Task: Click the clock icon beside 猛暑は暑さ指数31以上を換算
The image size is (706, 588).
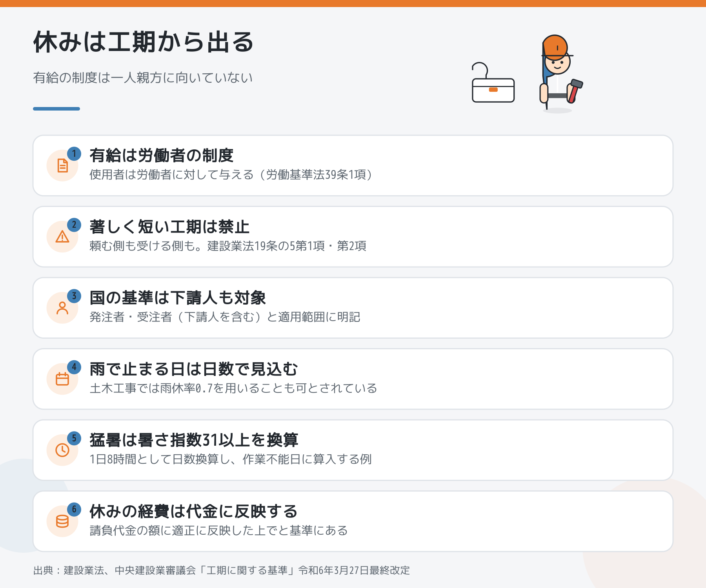Action: pos(62,450)
